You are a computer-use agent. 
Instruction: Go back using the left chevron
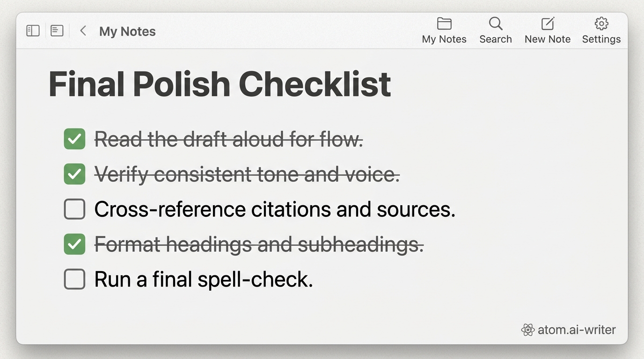[x=83, y=31]
